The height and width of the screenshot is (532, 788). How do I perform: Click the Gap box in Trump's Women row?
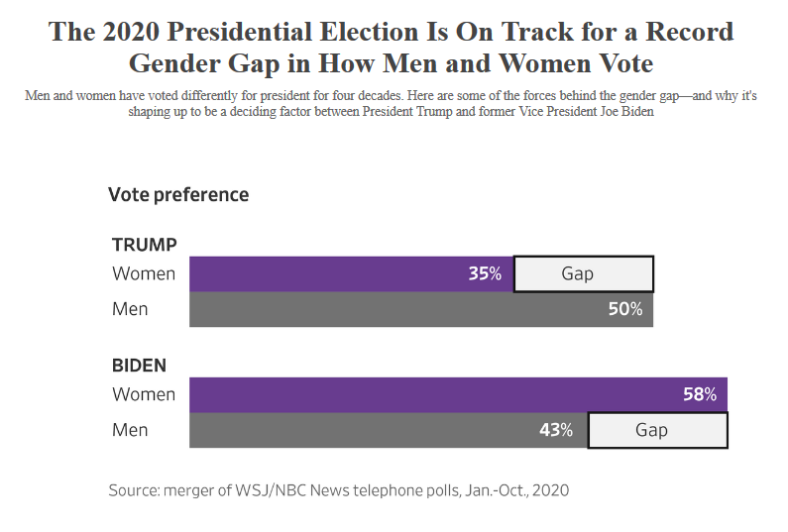[583, 273]
